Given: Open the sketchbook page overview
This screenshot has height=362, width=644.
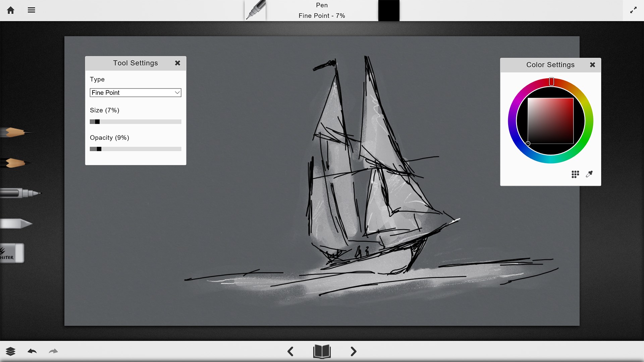Looking at the screenshot, I should pyautogui.click(x=322, y=352).
